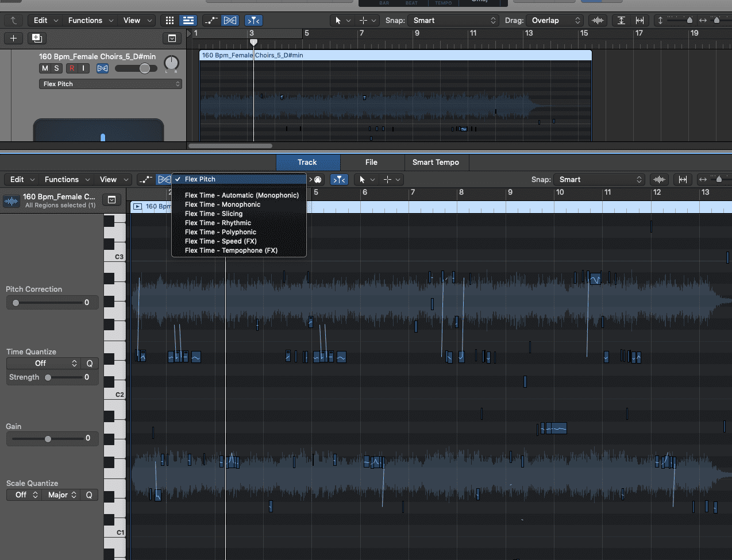The height and width of the screenshot is (560, 732).
Task: Open the editor Edit menu
Action: coord(22,179)
